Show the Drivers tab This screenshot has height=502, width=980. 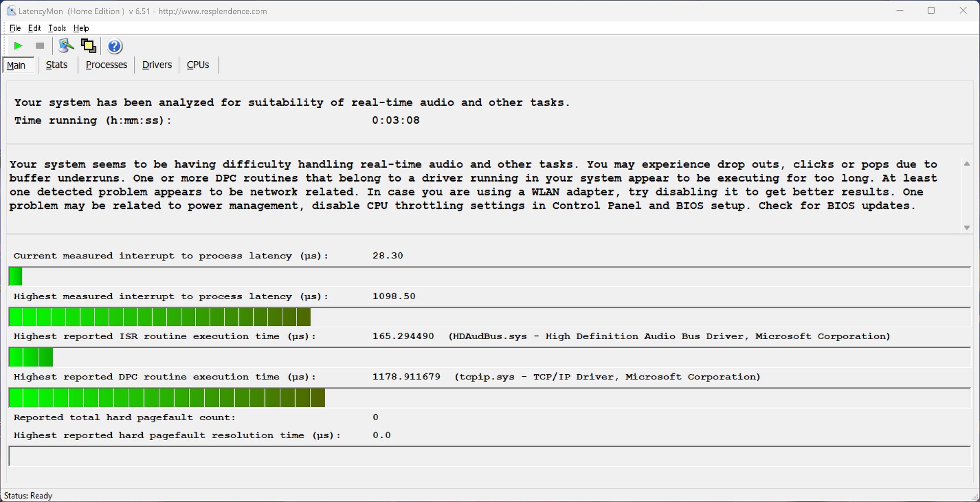click(157, 65)
